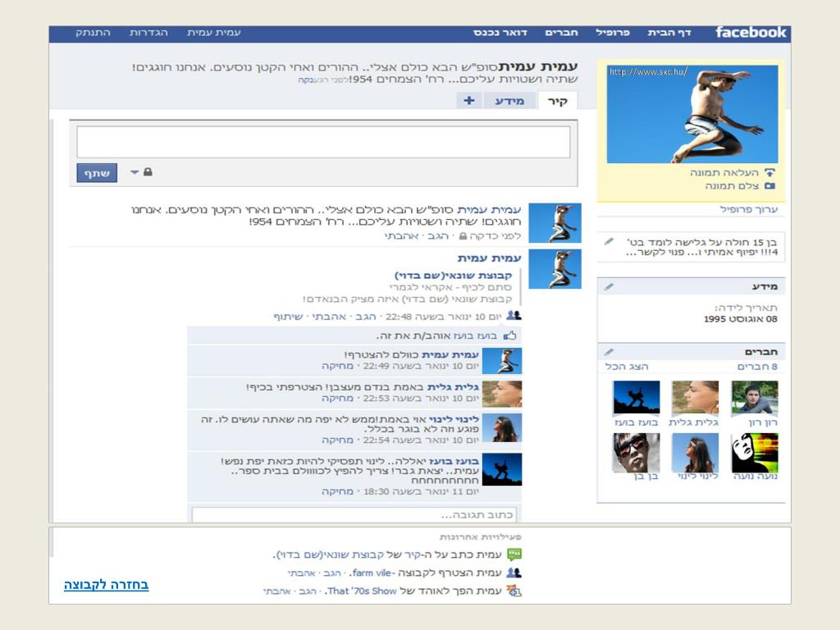Open That '70s Show page link
Image resolution: width=840 pixels, height=630 pixels.
[362, 591]
